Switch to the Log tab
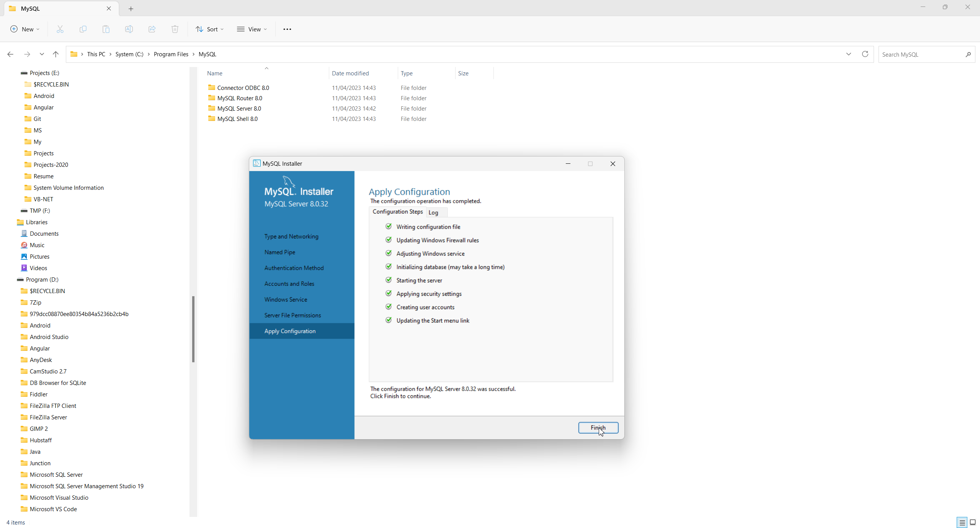The height and width of the screenshot is (528, 980). point(433,212)
